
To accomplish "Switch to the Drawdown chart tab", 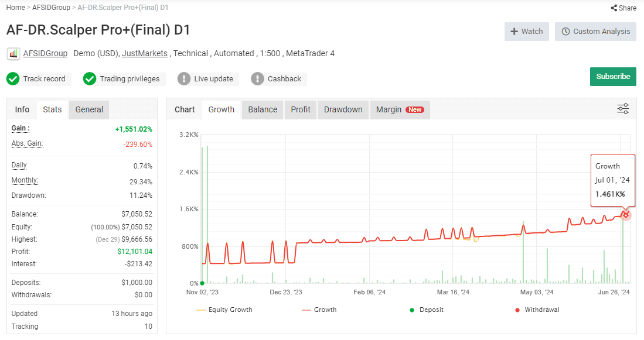I will pyautogui.click(x=343, y=109).
